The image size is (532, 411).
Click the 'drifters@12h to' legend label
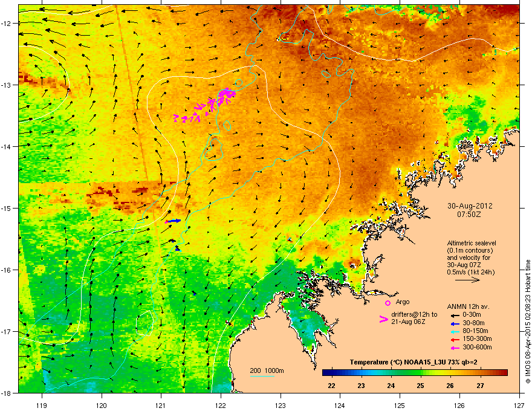414,314
